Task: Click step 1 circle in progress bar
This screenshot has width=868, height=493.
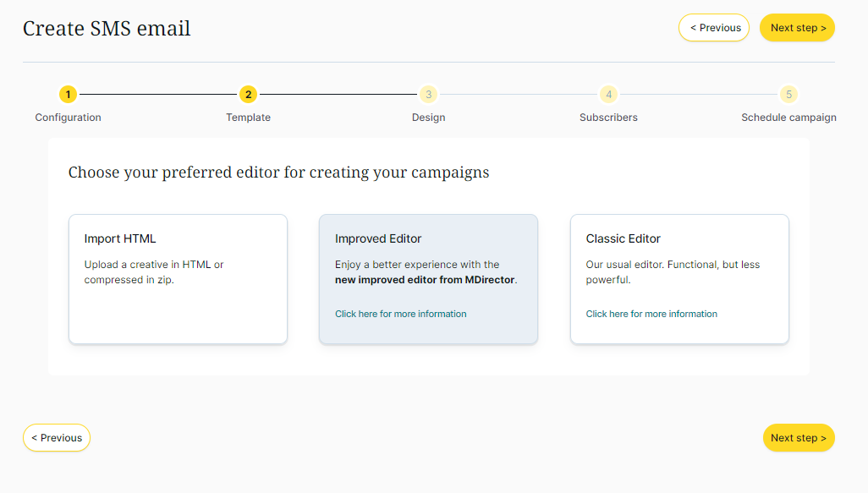Action: [68, 95]
